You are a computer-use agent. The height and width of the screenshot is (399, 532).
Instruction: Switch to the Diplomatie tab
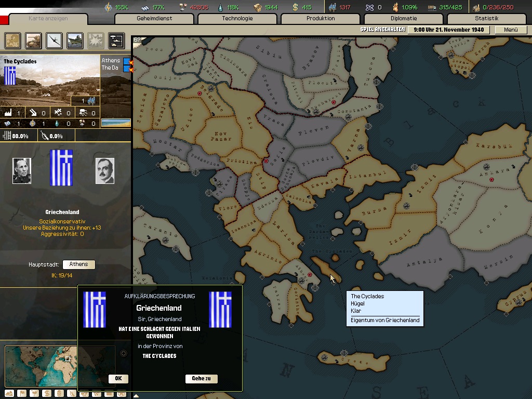tap(403, 19)
